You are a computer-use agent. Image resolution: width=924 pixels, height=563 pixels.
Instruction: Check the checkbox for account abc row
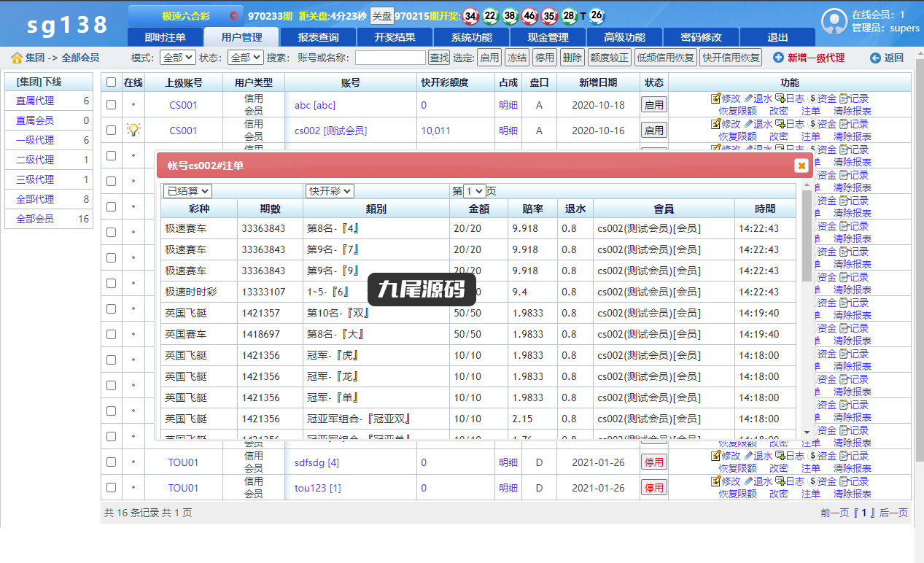coord(111,104)
